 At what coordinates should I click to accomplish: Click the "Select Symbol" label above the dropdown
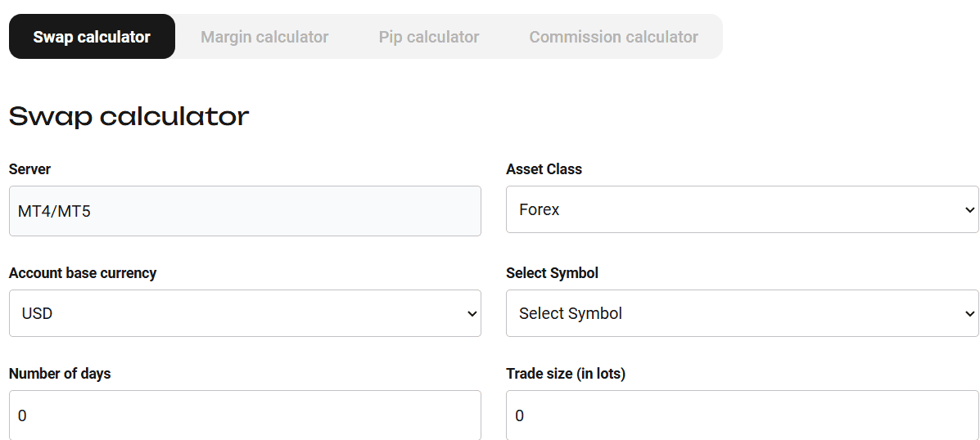click(552, 273)
